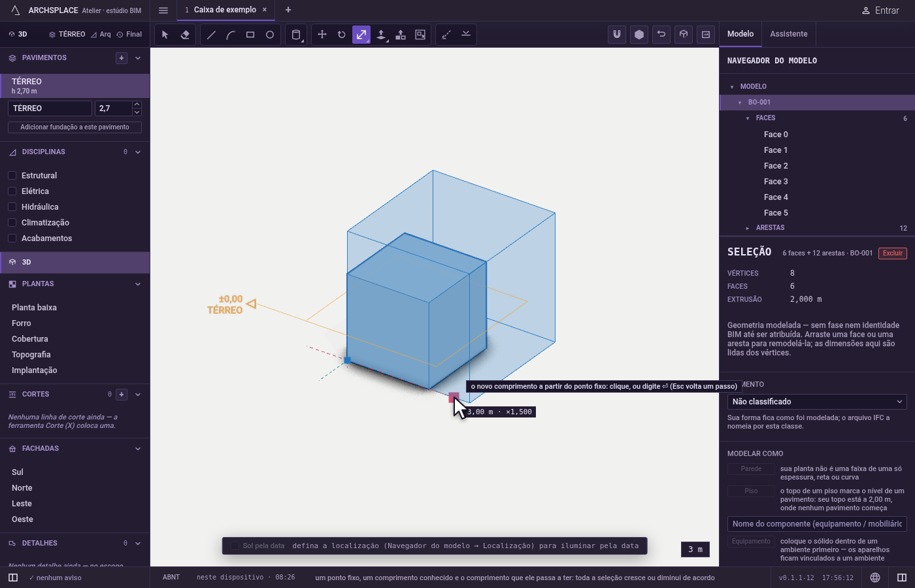Pick the circle tool

tap(270, 35)
